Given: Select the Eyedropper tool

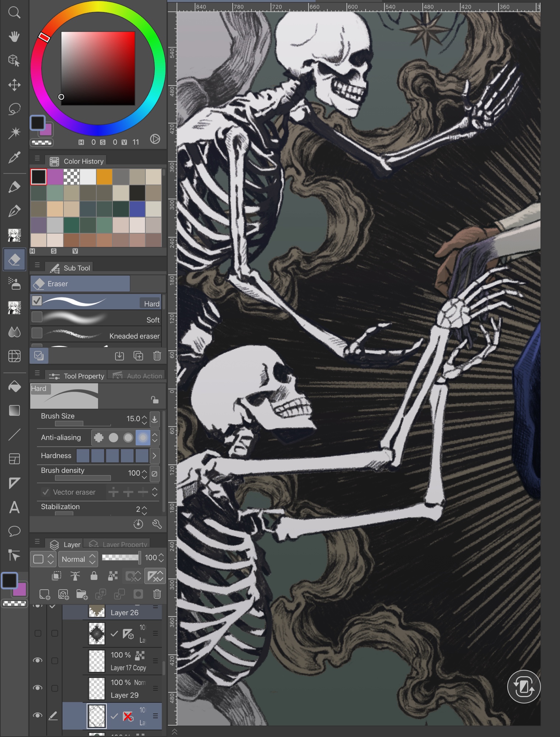Looking at the screenshot, I should pyautogui.click(x=14, y=158).
